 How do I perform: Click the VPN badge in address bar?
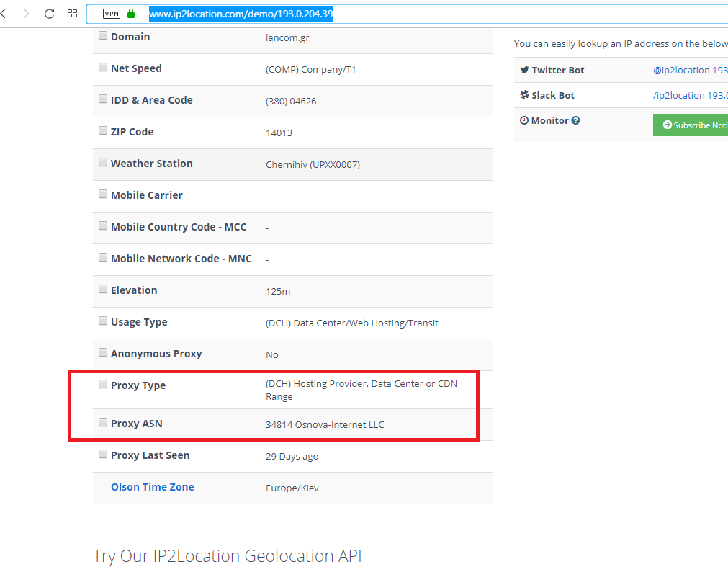coord(112,14)
